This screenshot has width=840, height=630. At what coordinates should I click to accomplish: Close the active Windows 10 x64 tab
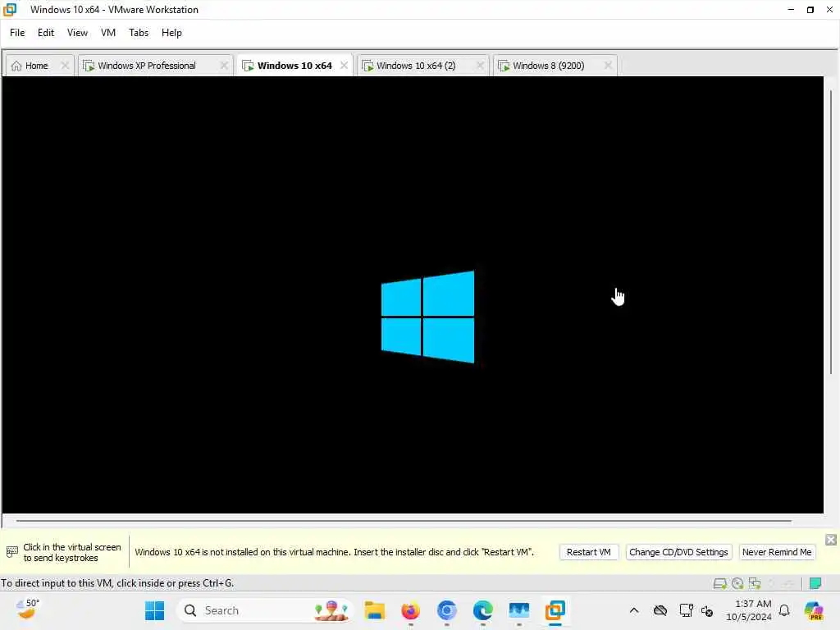344,66
